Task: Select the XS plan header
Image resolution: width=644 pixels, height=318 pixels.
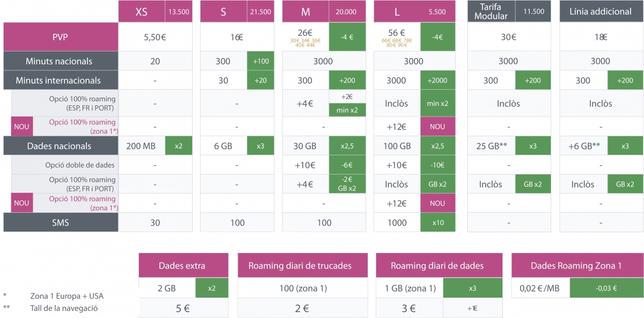Action: tap(142, 12)
